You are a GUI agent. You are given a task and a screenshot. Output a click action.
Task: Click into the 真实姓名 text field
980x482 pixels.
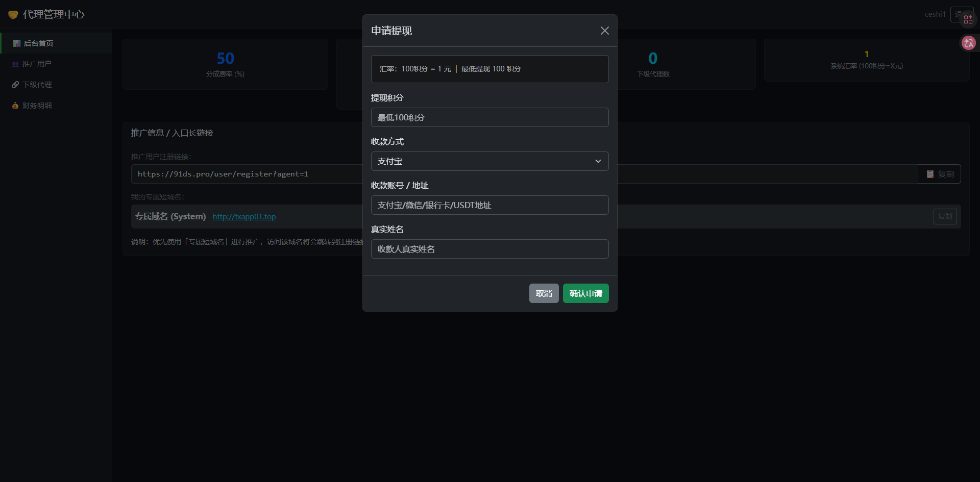pos(489,249)
